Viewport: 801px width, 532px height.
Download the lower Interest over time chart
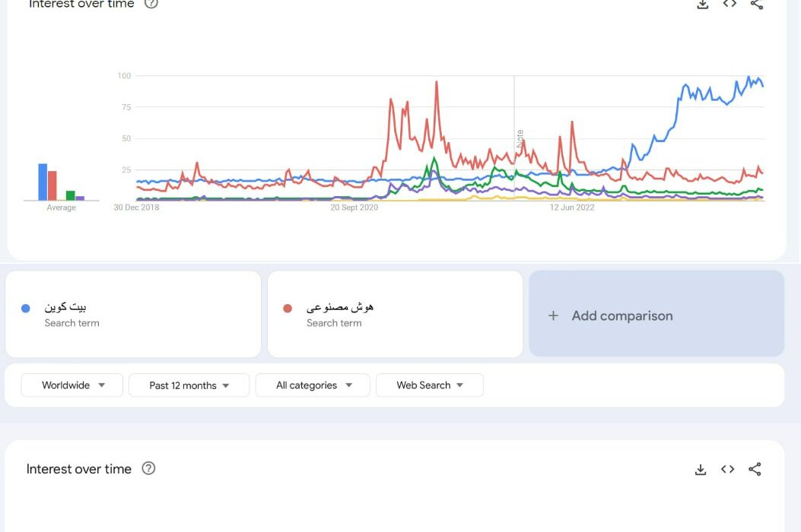701,469
